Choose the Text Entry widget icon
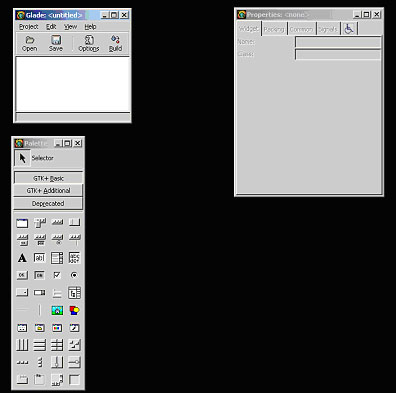This screenshot has width=396, height=393. [x=39, y=258]
